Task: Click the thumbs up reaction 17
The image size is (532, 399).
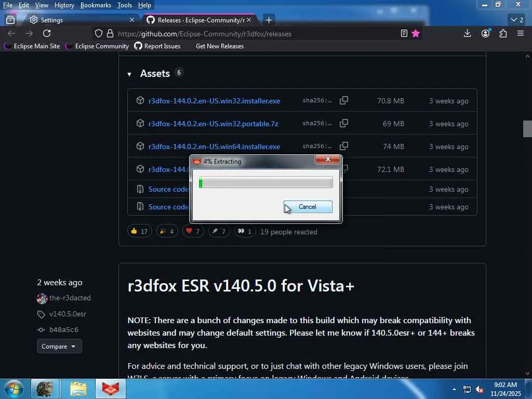Action: tap(139, 231)
